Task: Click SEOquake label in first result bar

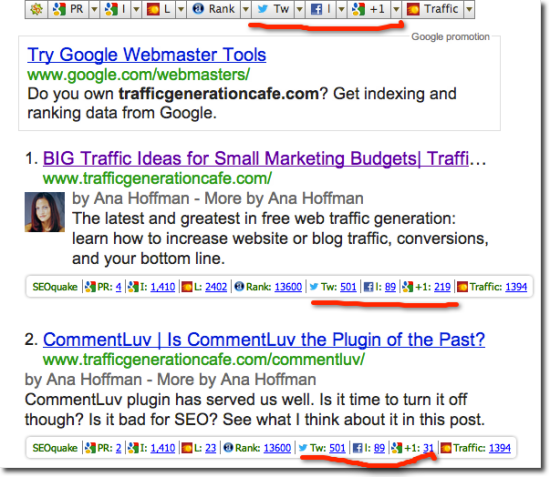Action: point(55,287)
